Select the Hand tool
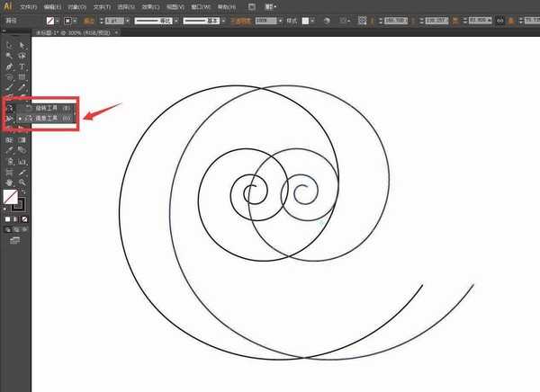The height and width of the screenshot is (392, 540). (9, 183)
